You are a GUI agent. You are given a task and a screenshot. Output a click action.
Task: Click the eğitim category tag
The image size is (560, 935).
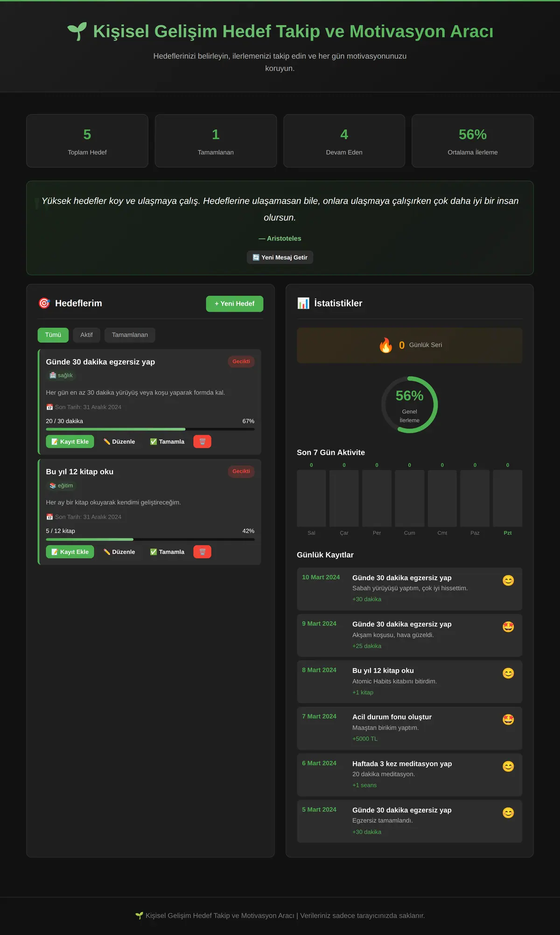[x=61, y=485]
